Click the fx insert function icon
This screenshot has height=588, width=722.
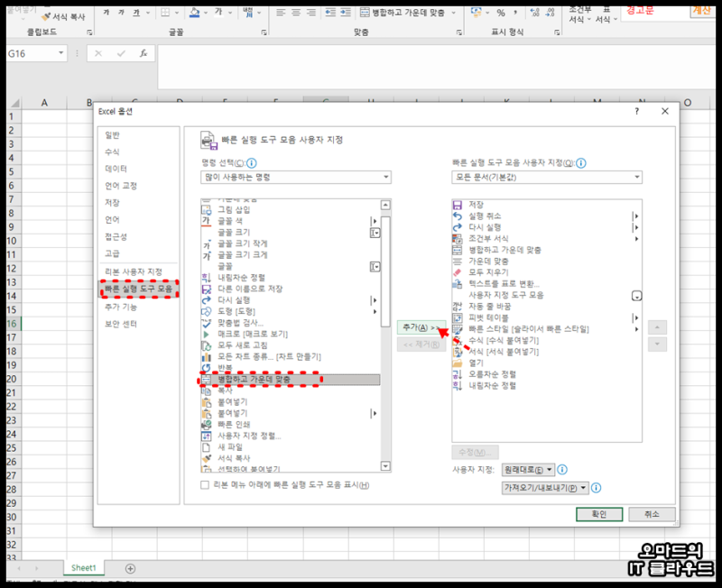click(x=143, y=53)
